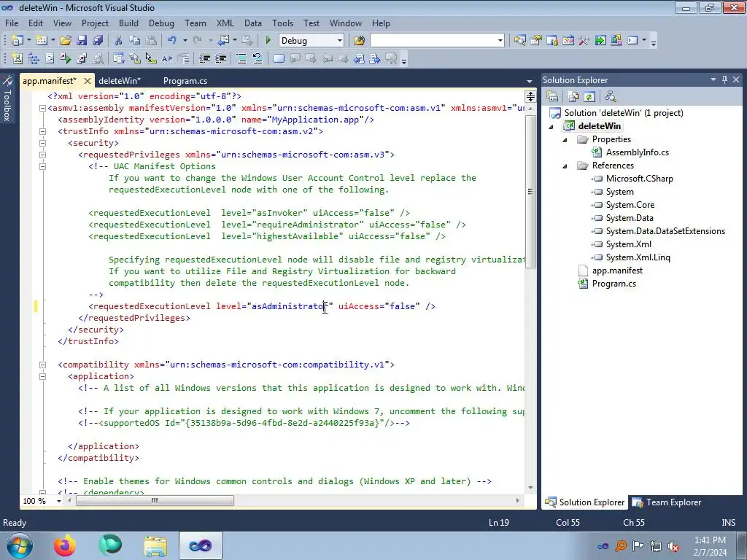Click the Copy icon in toolbar
The height and width of the screenshot is (560, 747).
coord(135,41)
